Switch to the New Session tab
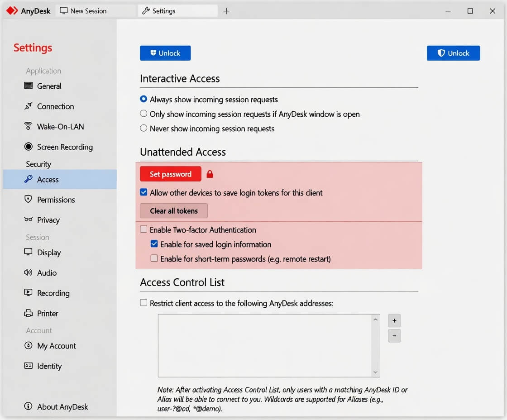Viewport: 507px width, 420px height. (96, 11)
